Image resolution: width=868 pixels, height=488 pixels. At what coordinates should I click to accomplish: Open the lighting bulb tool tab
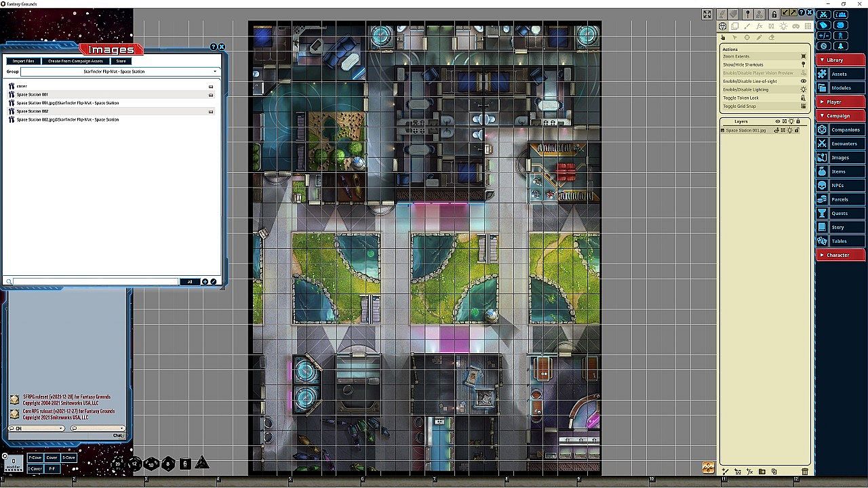(x=783, y=26)
